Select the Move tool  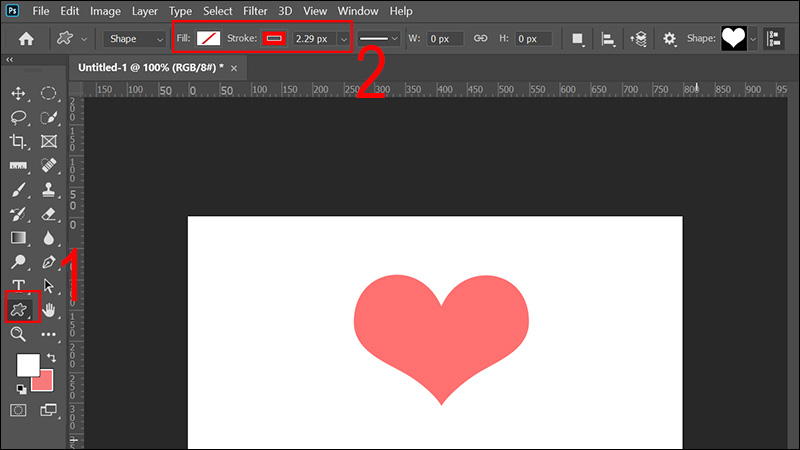pos(18,93)
